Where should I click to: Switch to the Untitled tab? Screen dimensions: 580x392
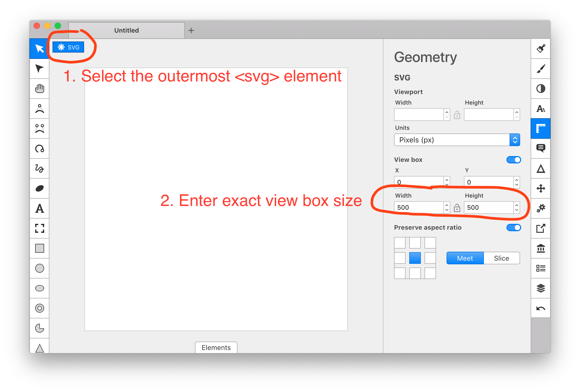click(x=126, y=30)
